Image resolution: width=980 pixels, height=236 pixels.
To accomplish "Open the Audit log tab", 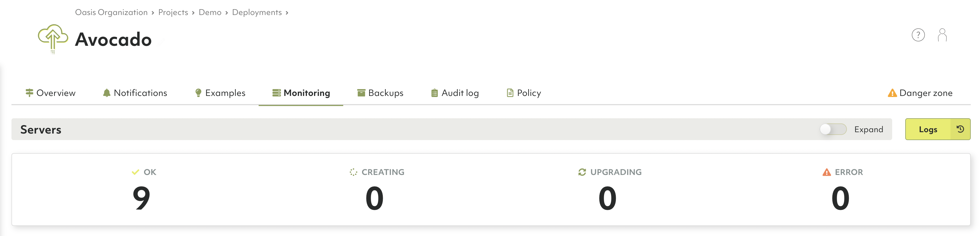I will tap(455, 93).
